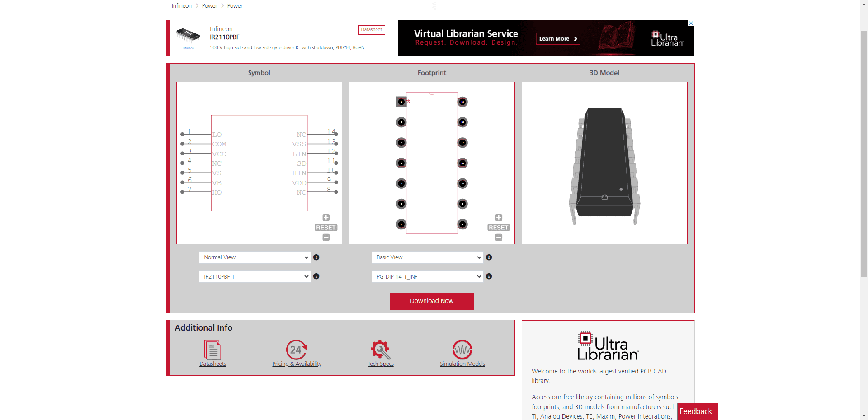
Task: Click the Symbol heading
Action: click(259, 73)
